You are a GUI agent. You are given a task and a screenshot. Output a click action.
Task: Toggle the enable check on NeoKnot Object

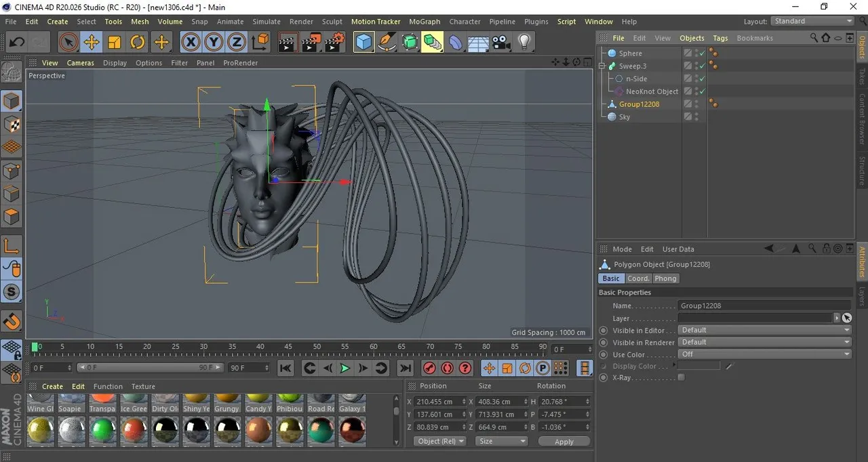point(703,91)
